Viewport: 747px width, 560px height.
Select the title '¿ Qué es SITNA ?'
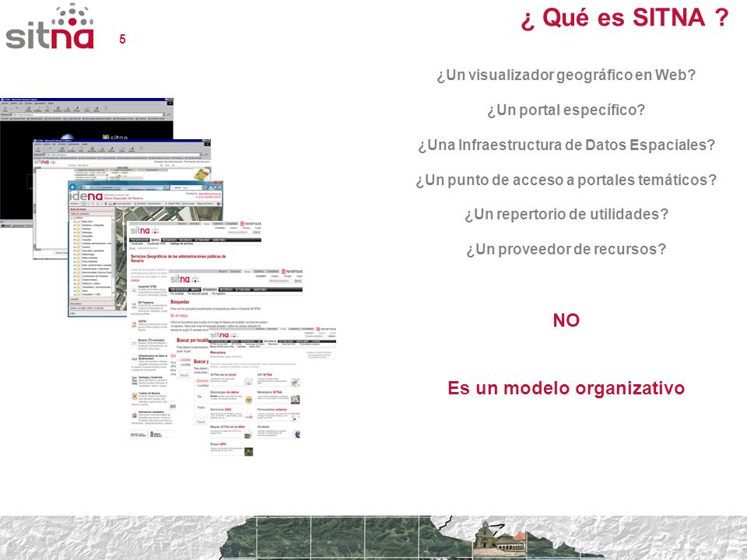pyautogui.click(x=625, y=18)
